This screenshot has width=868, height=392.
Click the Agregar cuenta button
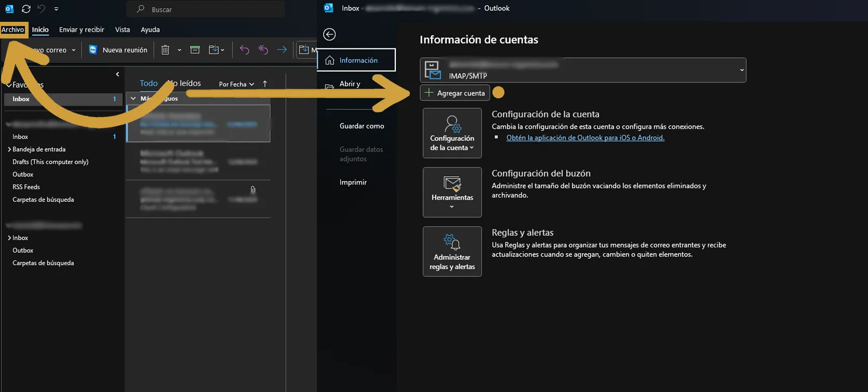click(x=455, y=93)
